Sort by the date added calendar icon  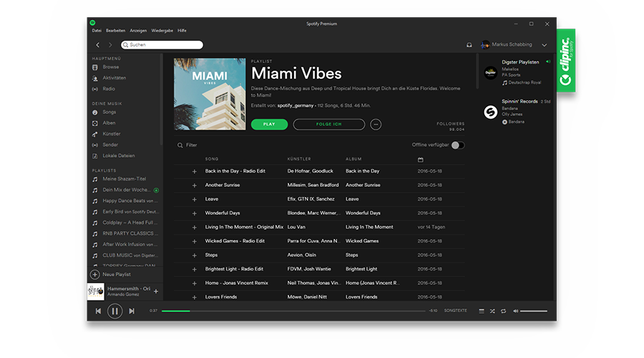tap(420, 160)
